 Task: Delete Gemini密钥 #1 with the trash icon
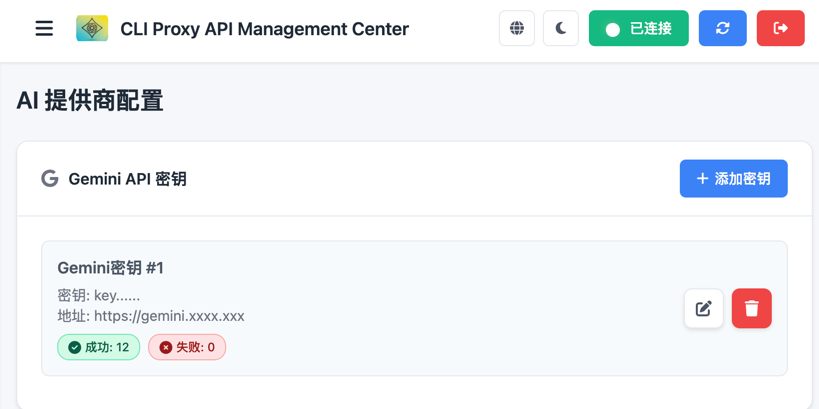coord(751,309)
